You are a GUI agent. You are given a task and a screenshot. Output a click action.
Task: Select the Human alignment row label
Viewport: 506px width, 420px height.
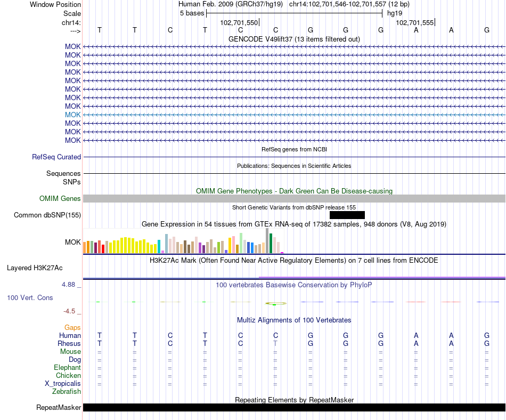click(70, 336)
